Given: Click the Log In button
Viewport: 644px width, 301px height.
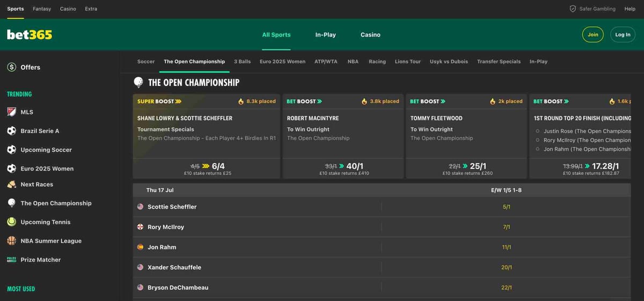Looking at the screenshot, I should [623, 35].
